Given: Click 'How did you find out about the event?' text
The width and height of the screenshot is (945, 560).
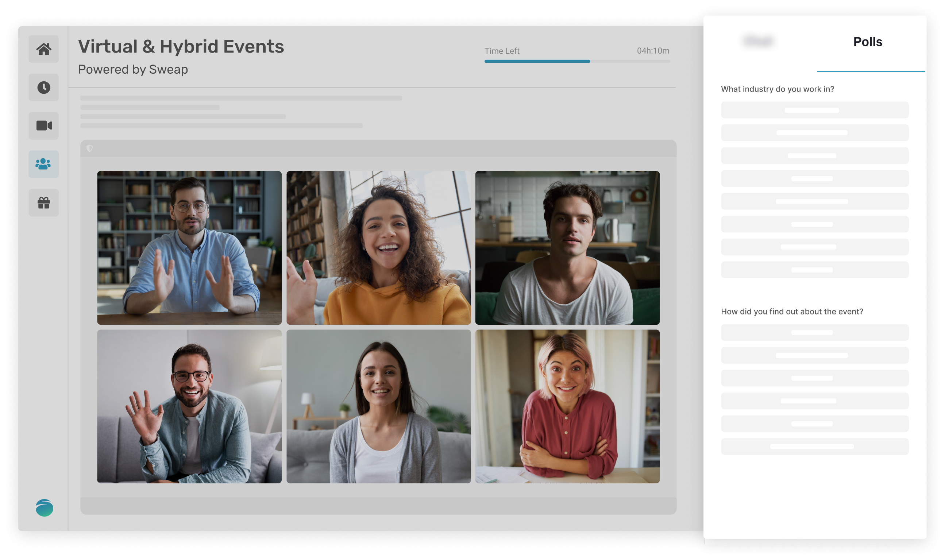Looking at the screenshot, I should 792,312.
